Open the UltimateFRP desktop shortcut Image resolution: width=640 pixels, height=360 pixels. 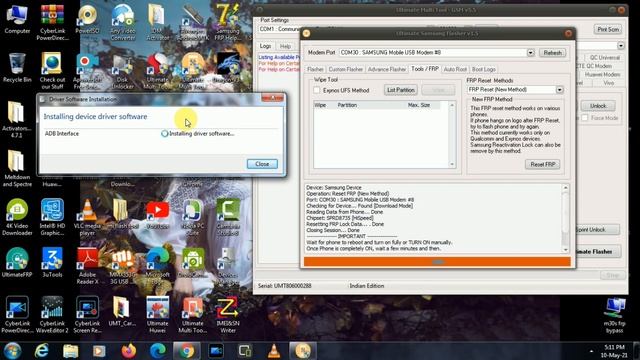[17, 262]
